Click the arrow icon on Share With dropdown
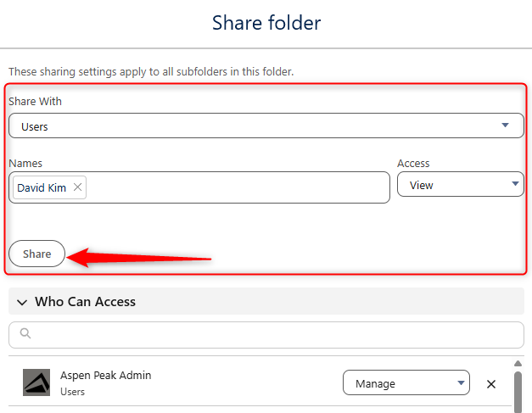The height and width of the screenshot is (413, 532). pyautogui.click(x=505, y=126)
